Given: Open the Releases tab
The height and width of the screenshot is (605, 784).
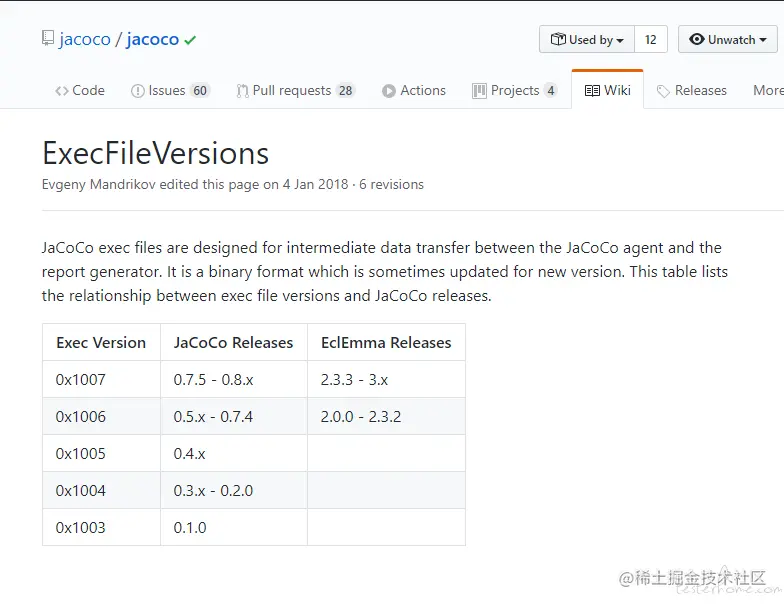Looking at the screenshot, I should coord(692,90).
